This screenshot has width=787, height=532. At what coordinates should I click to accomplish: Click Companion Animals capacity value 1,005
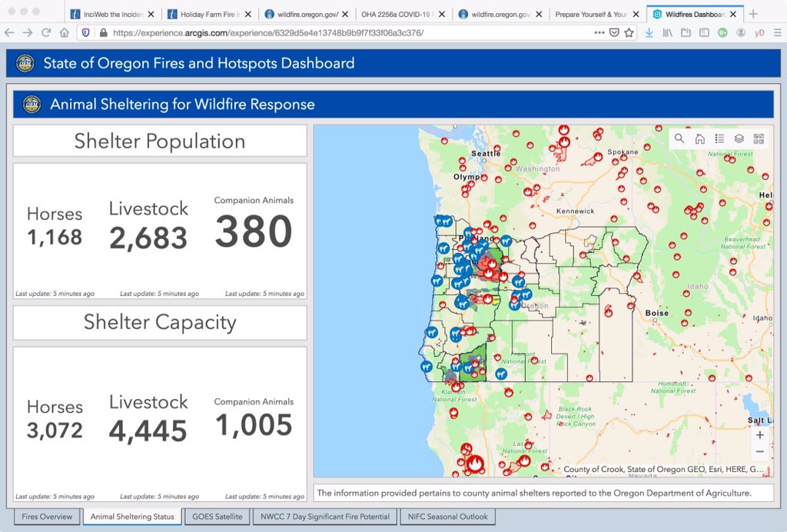pyautogui.click(x=254, y=424)
